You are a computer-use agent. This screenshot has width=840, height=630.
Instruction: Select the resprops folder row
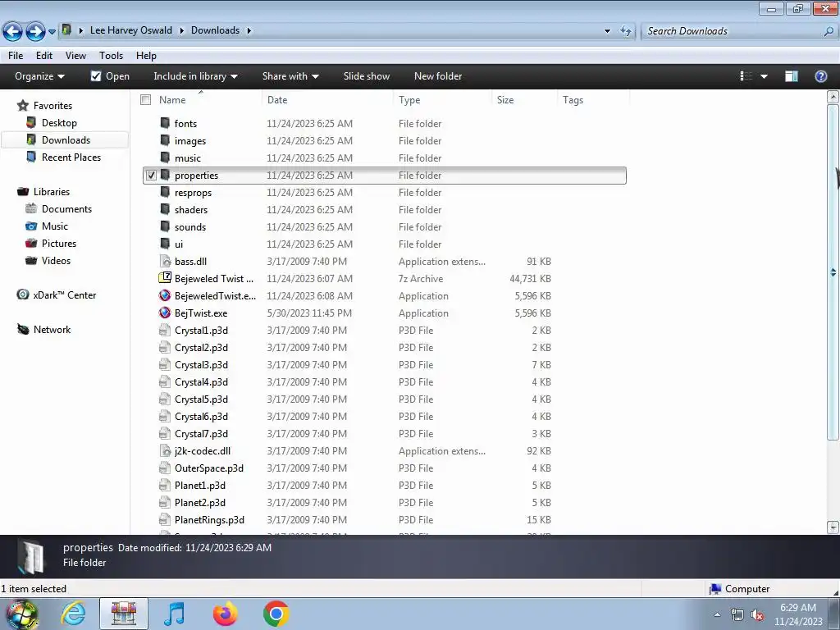tap(385, 192)
